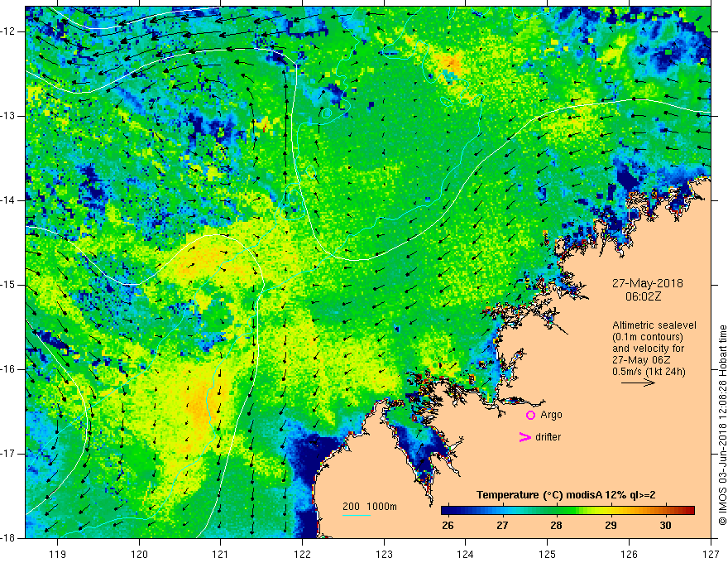
Task: Click the longitude label 122
Action: tap(302, 554)
